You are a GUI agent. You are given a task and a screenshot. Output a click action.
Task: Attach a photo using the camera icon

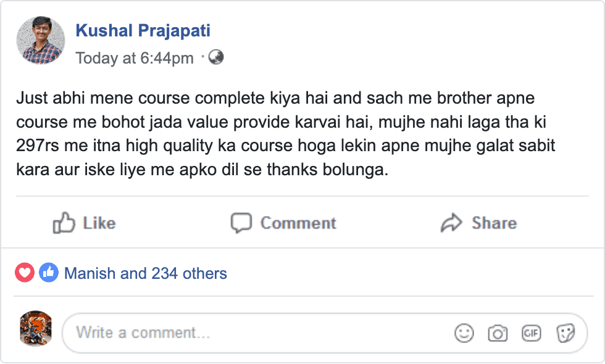[498, 334]
